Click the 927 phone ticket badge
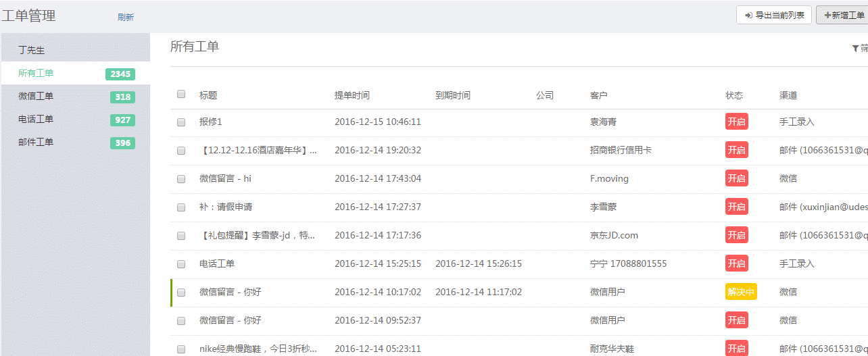Viewport: 868px width, 356px height. pos(122,120)
